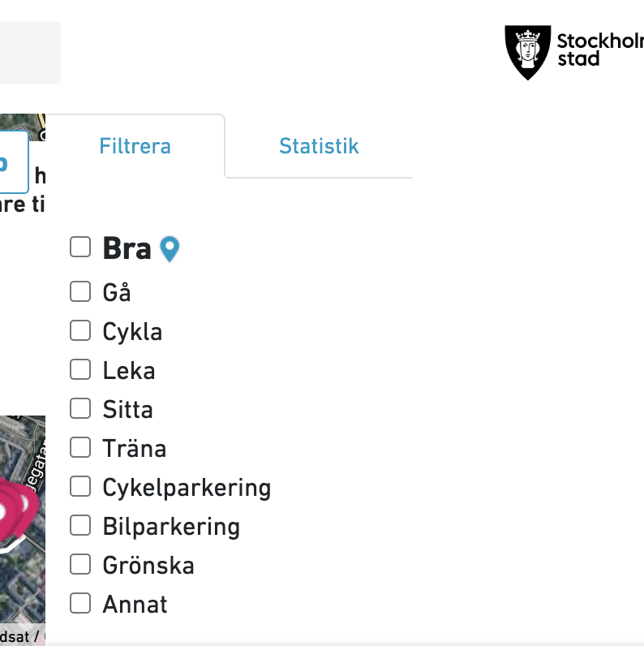Tick the Grönska checkbox
644x659 pixels.
click(80, 564)
